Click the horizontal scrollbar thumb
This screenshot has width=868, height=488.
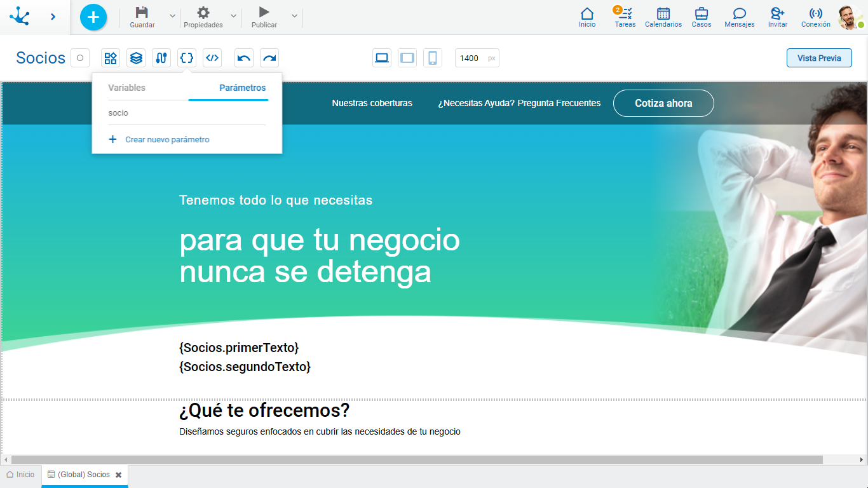coord(417,459)
